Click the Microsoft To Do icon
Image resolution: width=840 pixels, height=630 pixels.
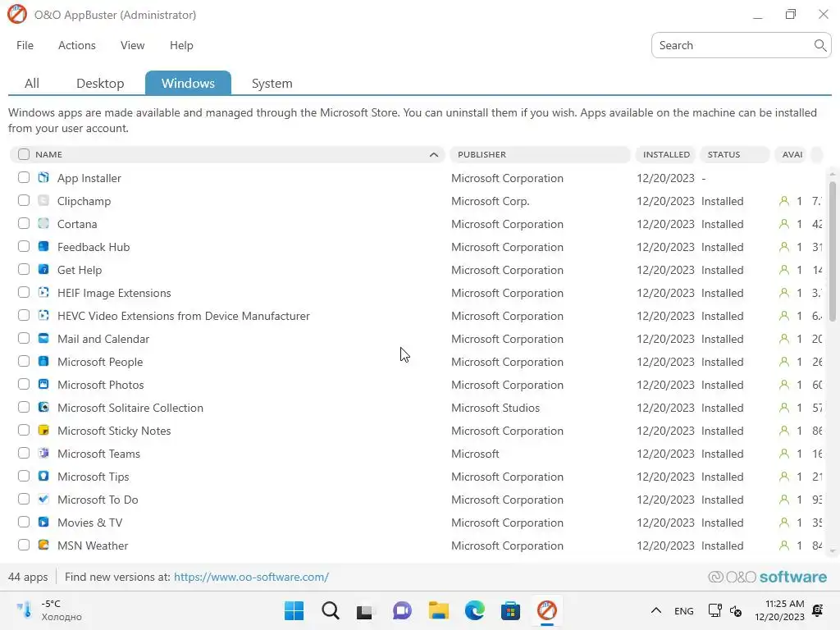(x=43, y=500)
